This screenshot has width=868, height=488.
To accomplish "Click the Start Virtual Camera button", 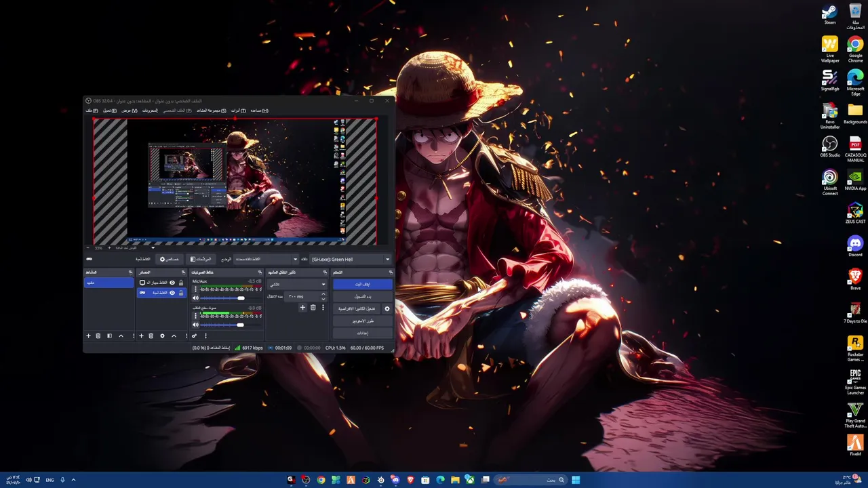I will click(357, 309).
